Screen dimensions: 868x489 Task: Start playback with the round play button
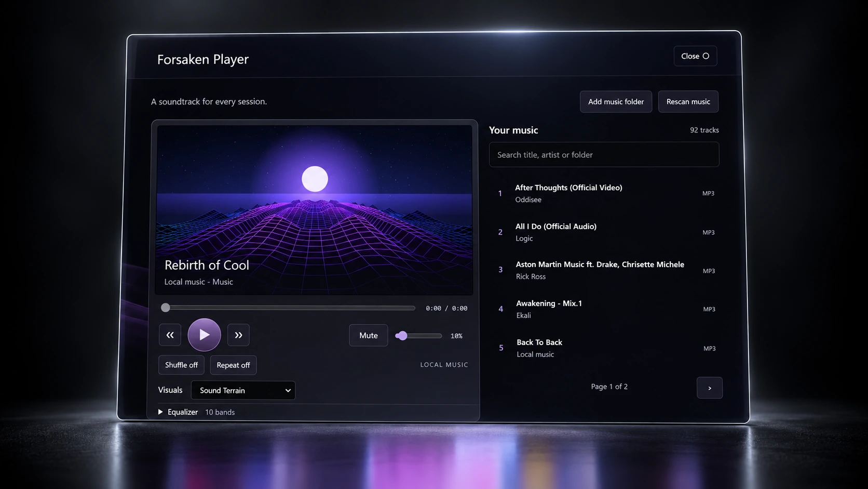(204, 335)
